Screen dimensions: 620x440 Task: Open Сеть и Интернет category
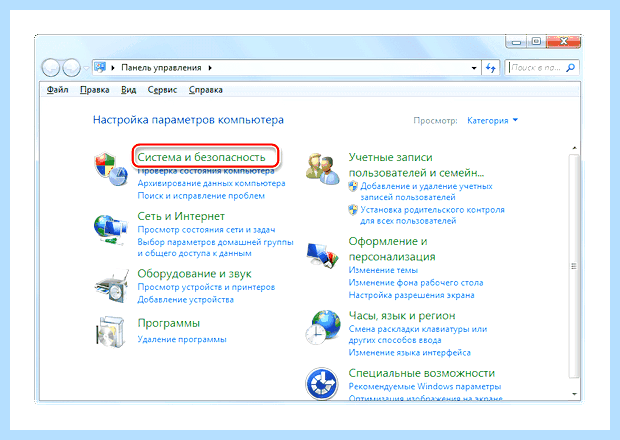point(181,216)
